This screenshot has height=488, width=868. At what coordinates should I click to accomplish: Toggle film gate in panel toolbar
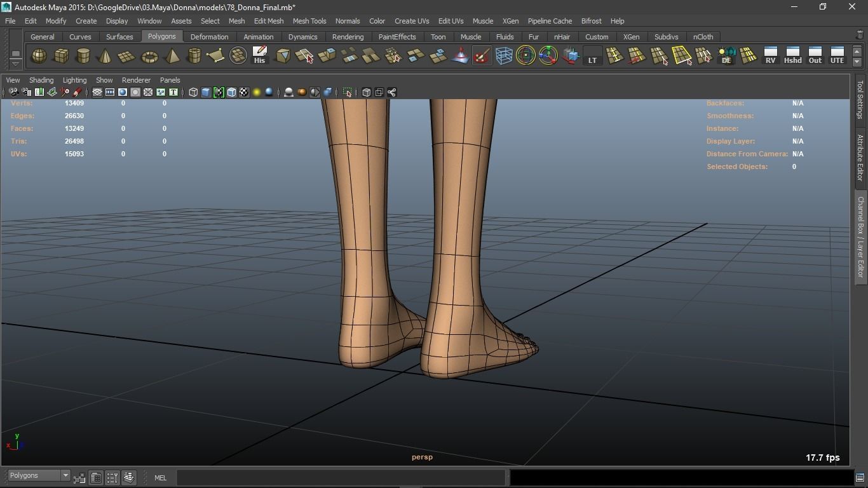(110, 93)
